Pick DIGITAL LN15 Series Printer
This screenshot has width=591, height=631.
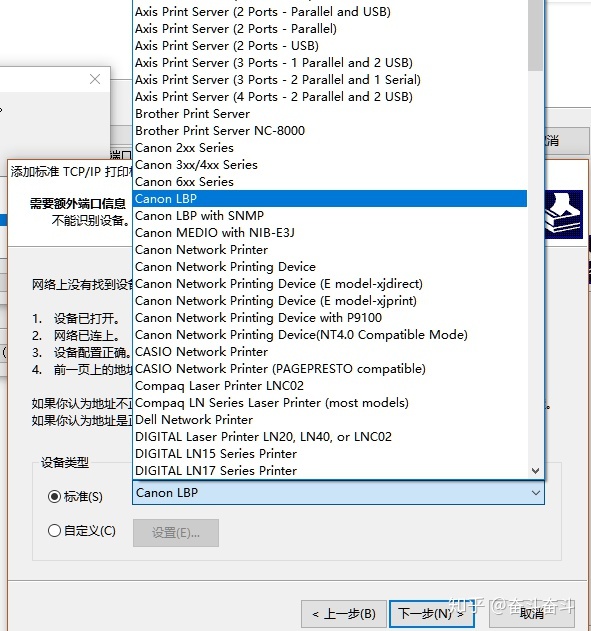coord(330,454)
